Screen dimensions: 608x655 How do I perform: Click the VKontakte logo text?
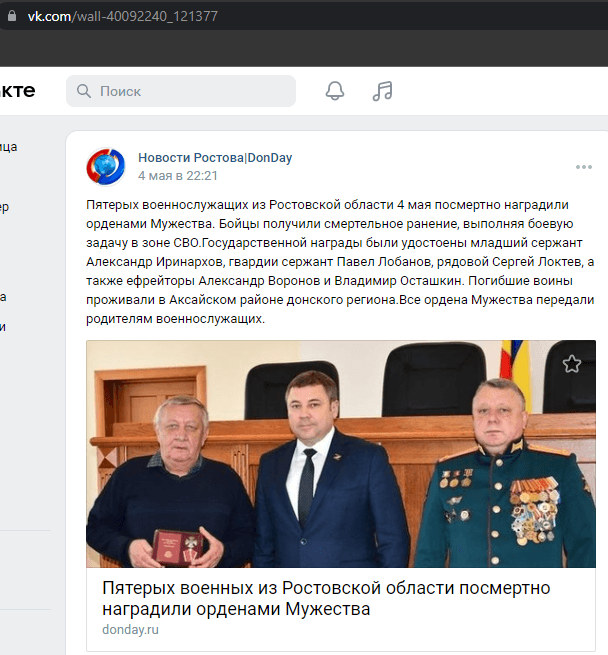(18, 91)
